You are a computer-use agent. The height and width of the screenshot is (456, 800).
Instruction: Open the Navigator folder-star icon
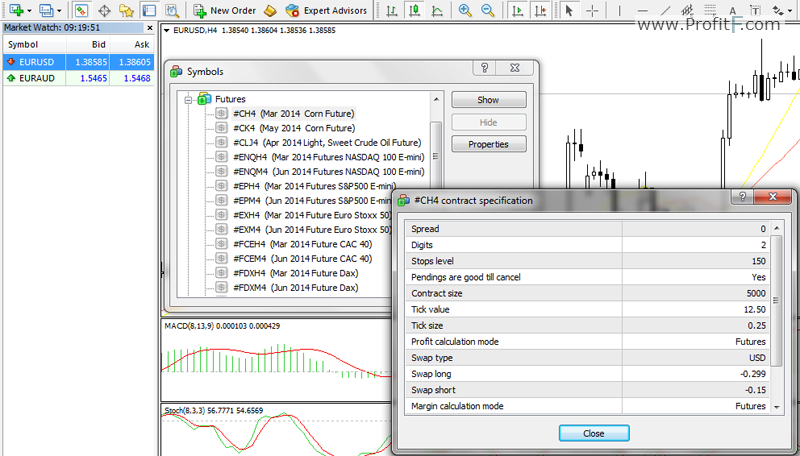coord(127,10)
